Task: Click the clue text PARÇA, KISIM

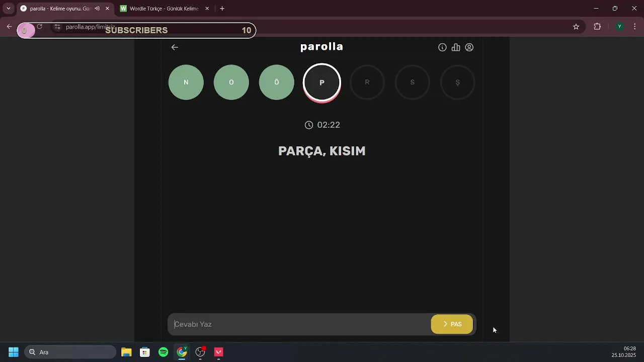Action: (x=322, y=151)
